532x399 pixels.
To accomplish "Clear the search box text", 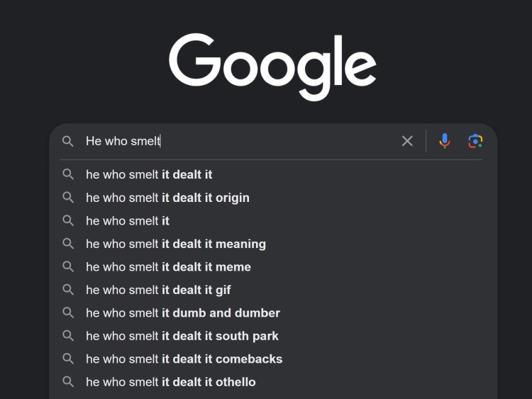I will pos(407,141).
